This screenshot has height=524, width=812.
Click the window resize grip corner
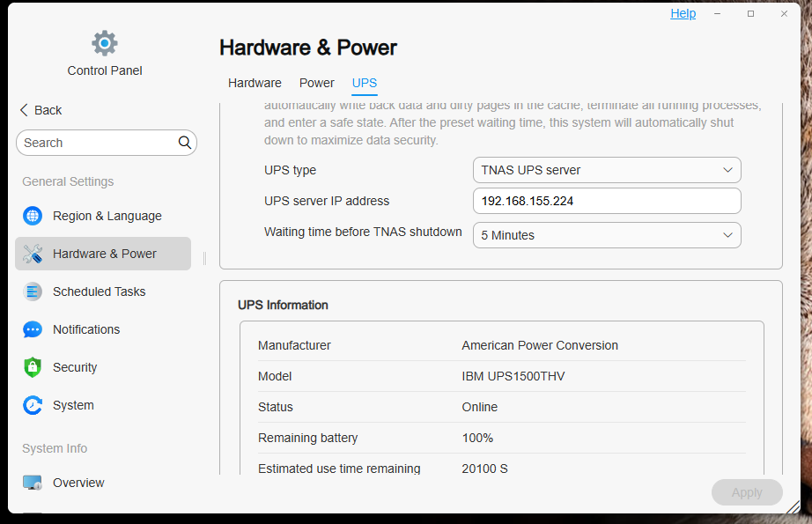coord(793,507)
